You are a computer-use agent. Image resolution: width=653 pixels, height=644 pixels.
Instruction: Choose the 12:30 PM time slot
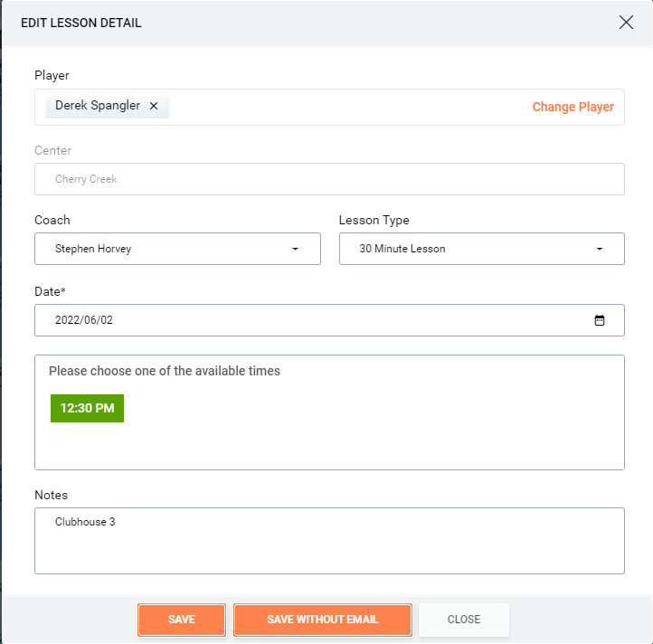coord(87,408)
